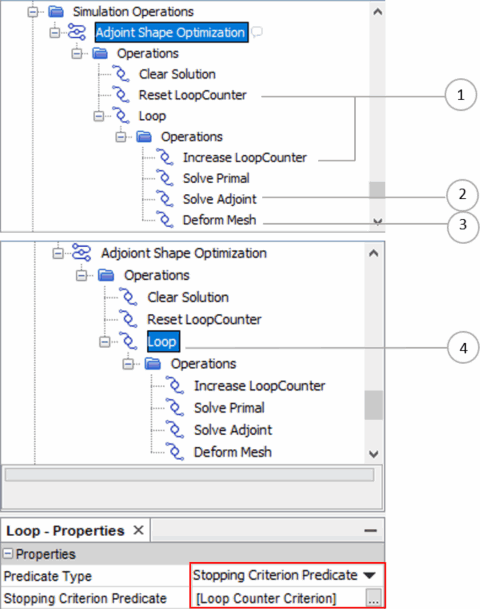The image size is (480, 609).
Task: Close the Loop - Properties tab
Action: coord(138,530)
